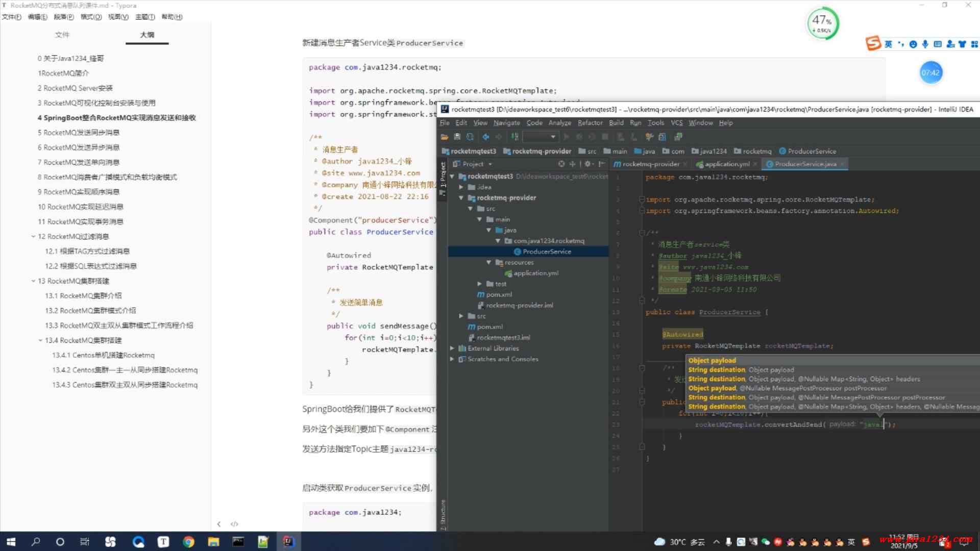Image resolution: width=980 pixels, height=551 pixels.
Task: Open the 主题 menu in Typora
Action: pyautogui.click(x=145, y=17)
